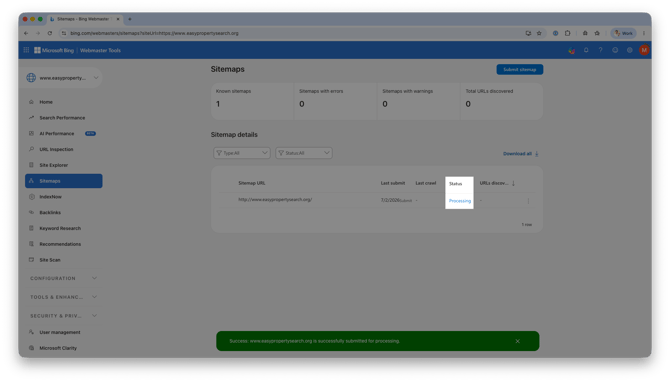The width and height of the screenshot is (670, 382).
Task: Click the IndexNow sidebar icon
Action: pos(31,197)
